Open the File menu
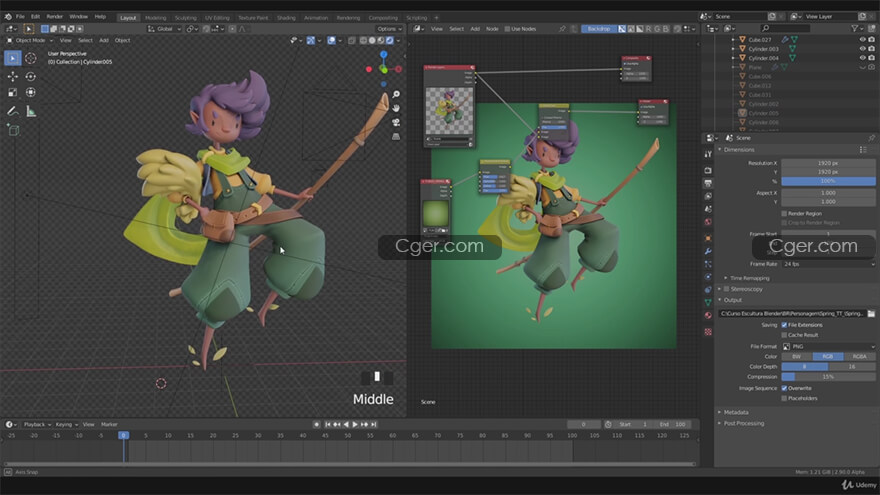880x495 pixels. click(20, 17)
